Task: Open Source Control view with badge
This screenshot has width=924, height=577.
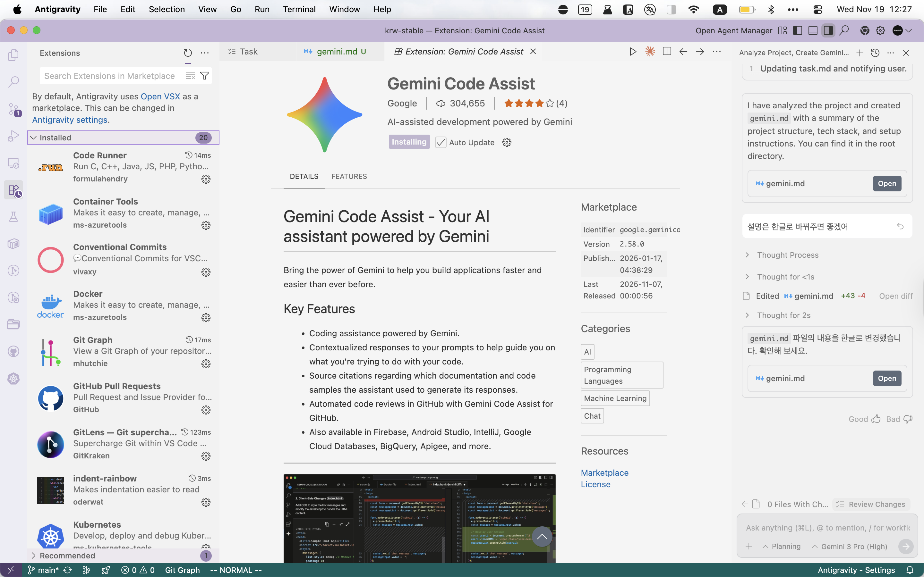Action: point(13,110)
